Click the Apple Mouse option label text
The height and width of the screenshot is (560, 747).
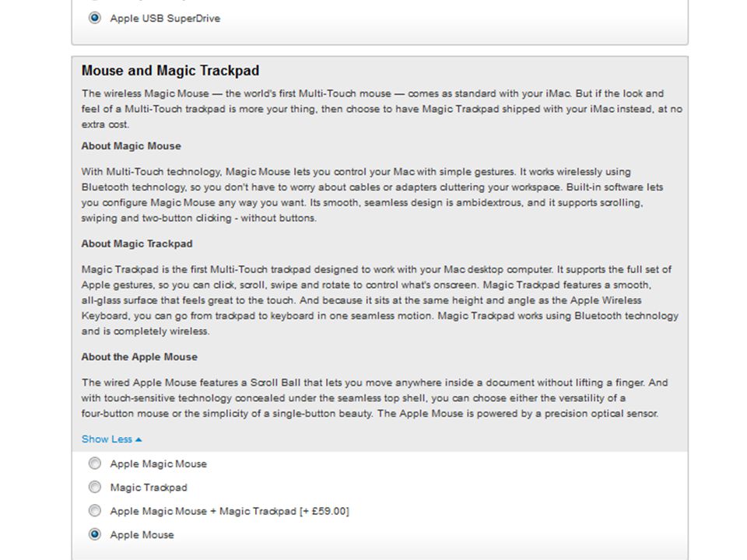pos(142,535)
